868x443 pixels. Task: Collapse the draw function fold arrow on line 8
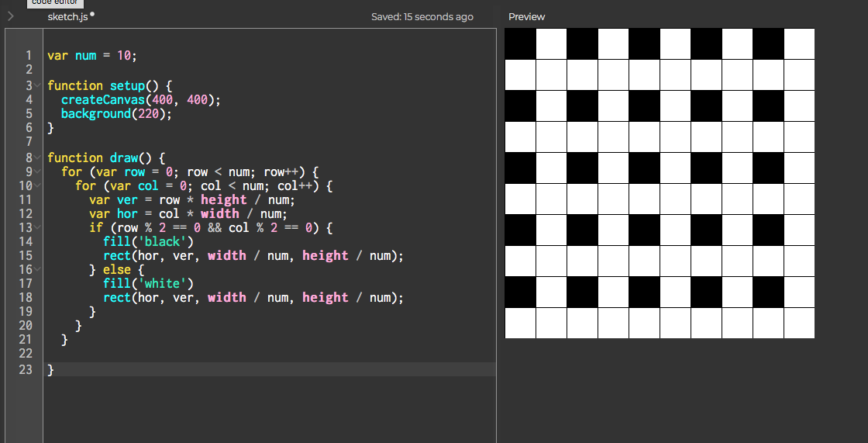pyautogui.click(x=37, y=157)
